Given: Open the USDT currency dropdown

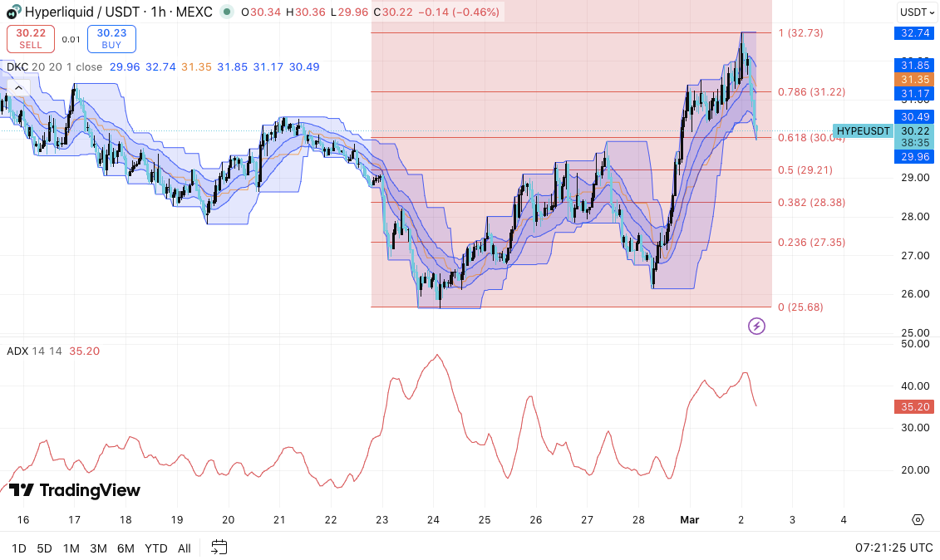Looking at the screenshot, I should [917, 12].
